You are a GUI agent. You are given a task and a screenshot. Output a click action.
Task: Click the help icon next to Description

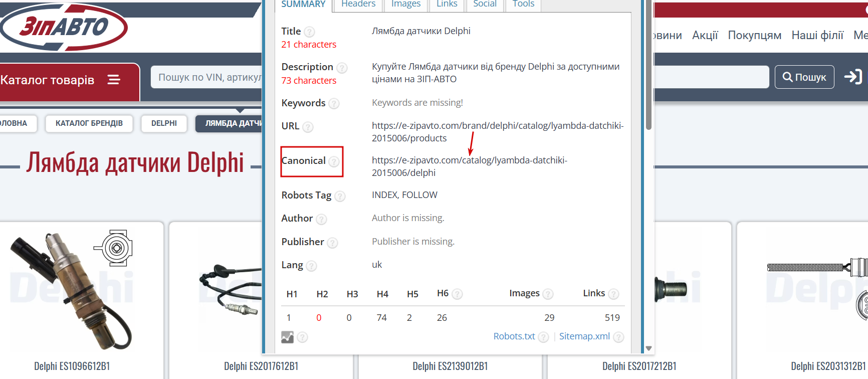342,68
